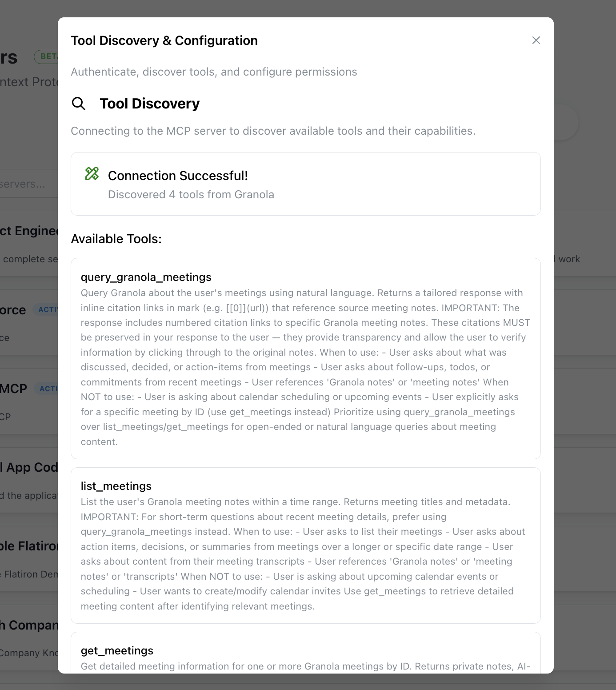Click the Tool Discovery magnifying glass icon
Image resolution: width=616 pixels, height=690 pixels.
pyautogui.click(x=79, y=104)
